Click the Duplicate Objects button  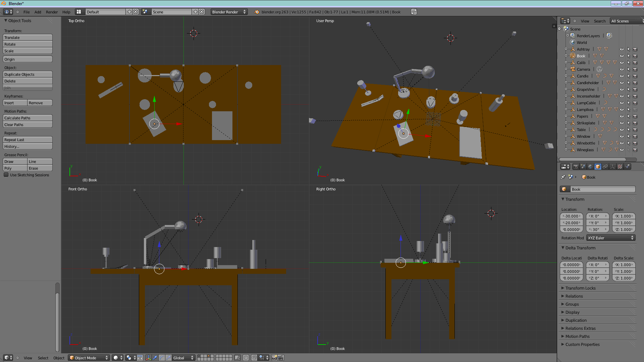[28, 74]
